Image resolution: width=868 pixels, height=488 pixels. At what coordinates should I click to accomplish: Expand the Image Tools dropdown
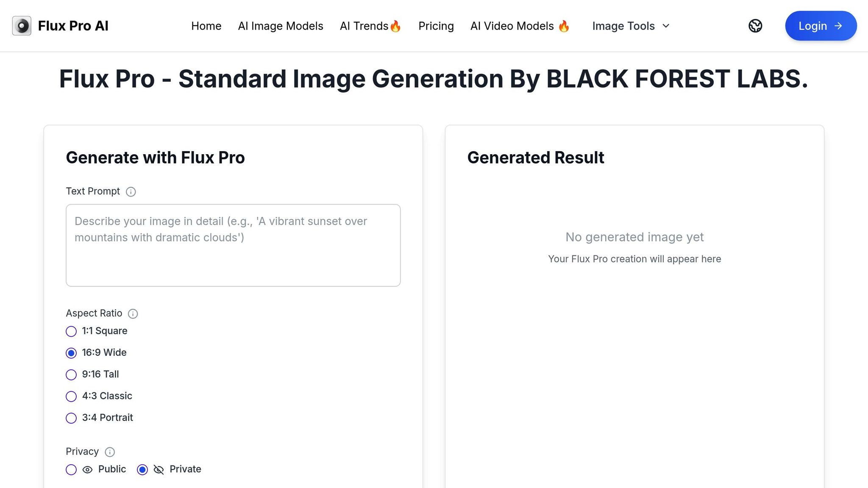[631, 26]
